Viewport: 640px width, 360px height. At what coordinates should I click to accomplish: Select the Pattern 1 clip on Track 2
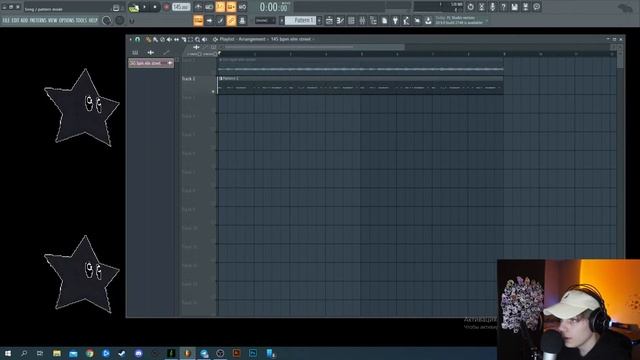click(360, 85)
